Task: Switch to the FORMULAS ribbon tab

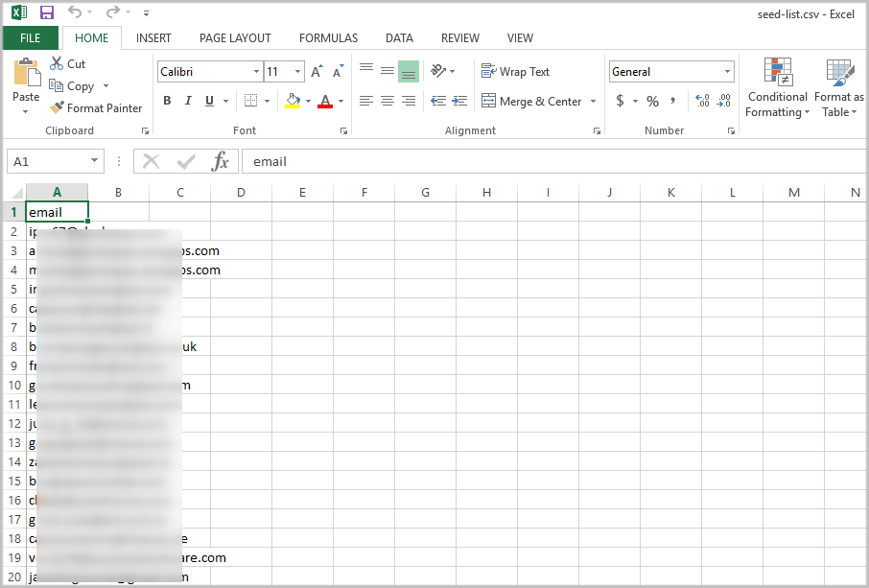Action: (328, 38)
